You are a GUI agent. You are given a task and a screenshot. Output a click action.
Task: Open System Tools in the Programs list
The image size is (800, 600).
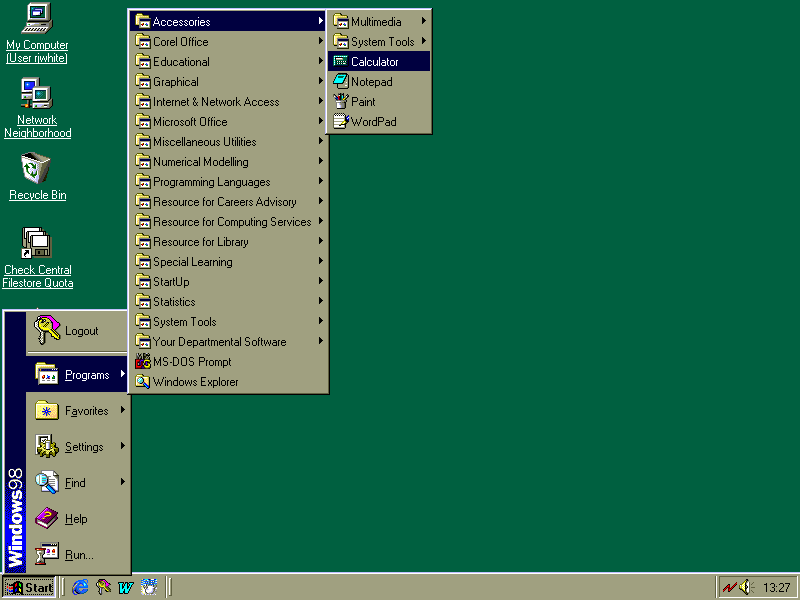(229, 321)
